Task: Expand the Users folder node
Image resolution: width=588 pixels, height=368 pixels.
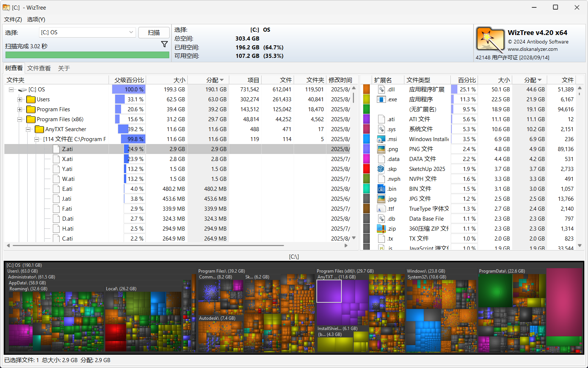Action: tap(20, 99)
